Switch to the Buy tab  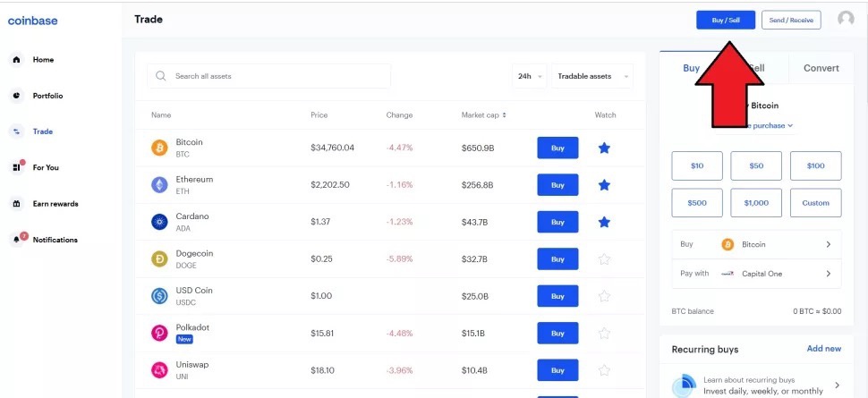(x=692, y=68)
